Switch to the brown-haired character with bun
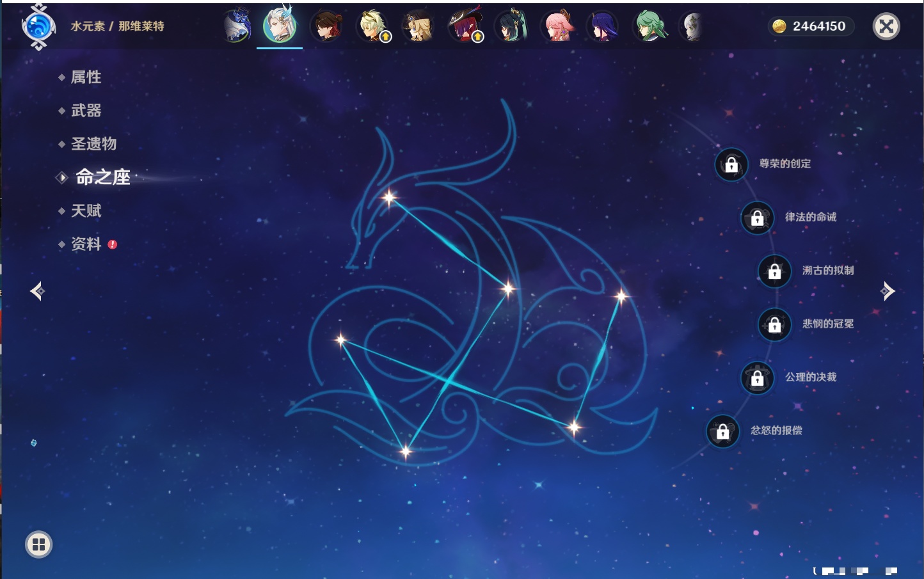Image resolution: width=924 pixels, height=579 pixels. [326, 26]
